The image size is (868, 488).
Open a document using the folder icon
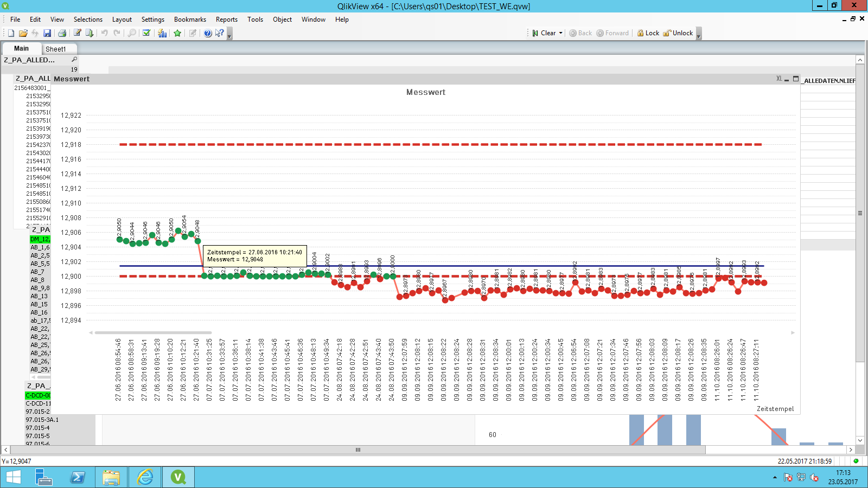click(23, 33)
